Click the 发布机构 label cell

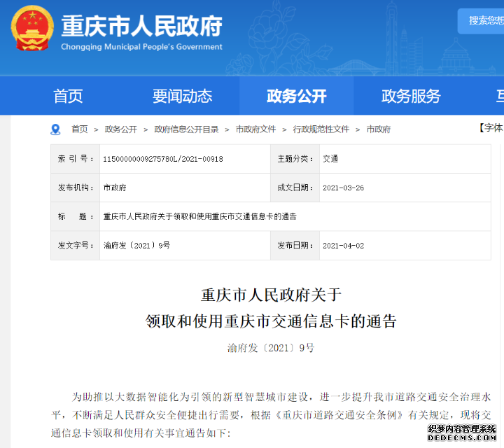click(x=75, y=188)
